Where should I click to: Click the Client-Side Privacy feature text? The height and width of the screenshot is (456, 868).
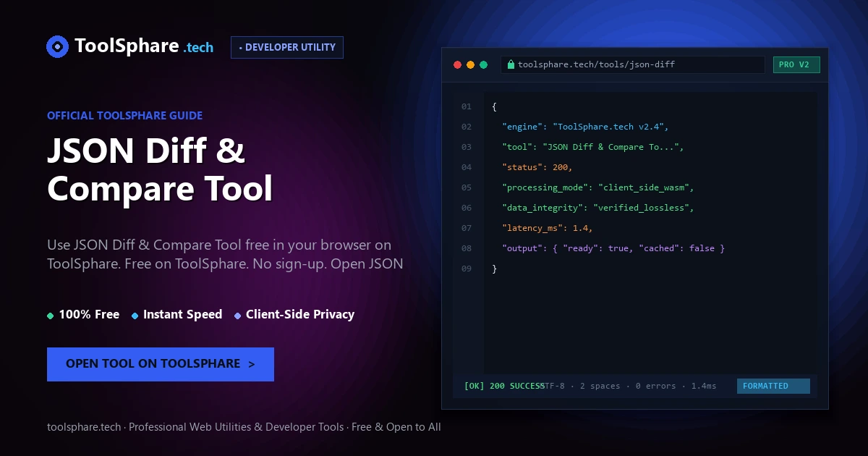pyautogui.click(x=300, y=314)
